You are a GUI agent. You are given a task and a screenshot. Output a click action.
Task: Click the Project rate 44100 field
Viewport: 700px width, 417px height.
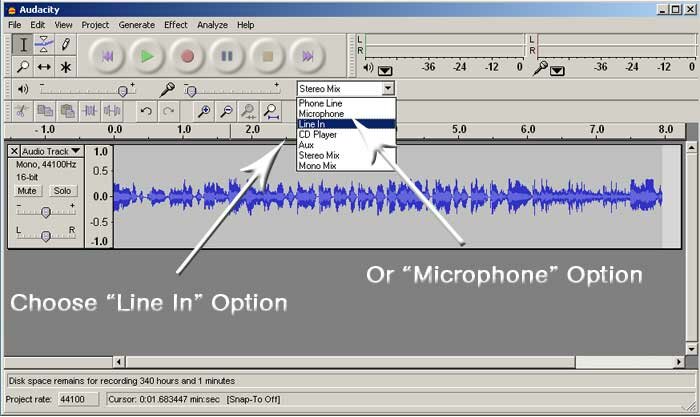(x=78, y=399)
